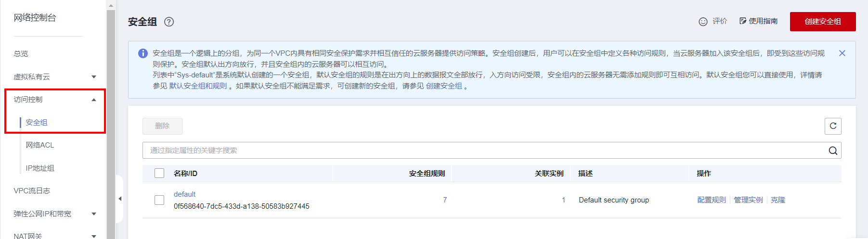Check the default security group row checkbox
868x239 pixels.
[x=159, y=200]
